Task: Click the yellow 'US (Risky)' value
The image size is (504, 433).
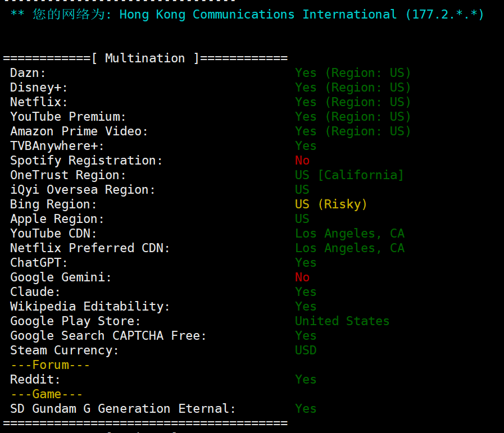Action: [331, 204]
